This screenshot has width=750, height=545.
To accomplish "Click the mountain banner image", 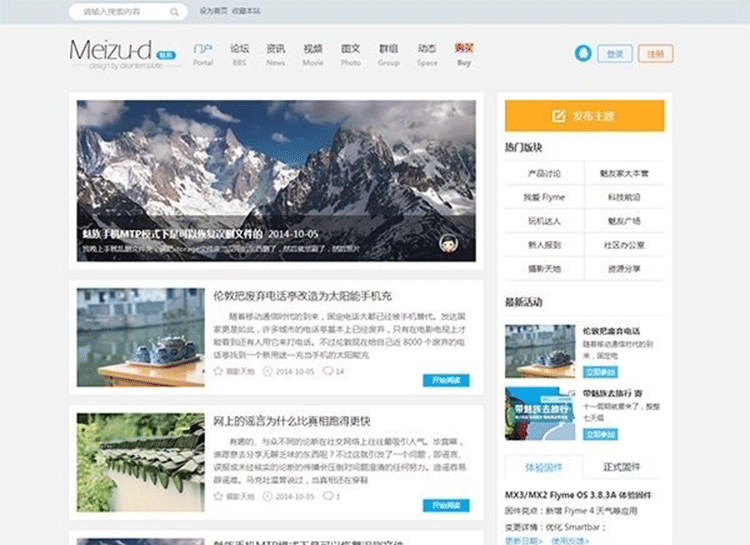I will click(x=276, y=180).
